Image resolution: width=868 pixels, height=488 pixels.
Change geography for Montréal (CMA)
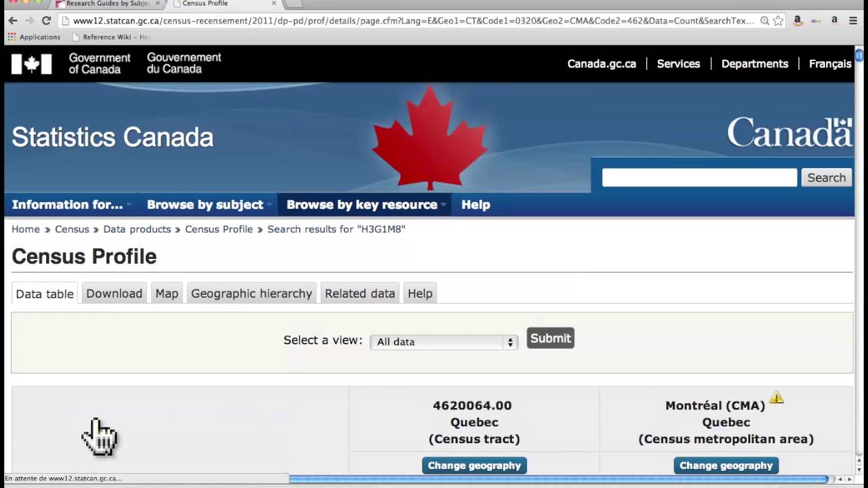point(726,466)
